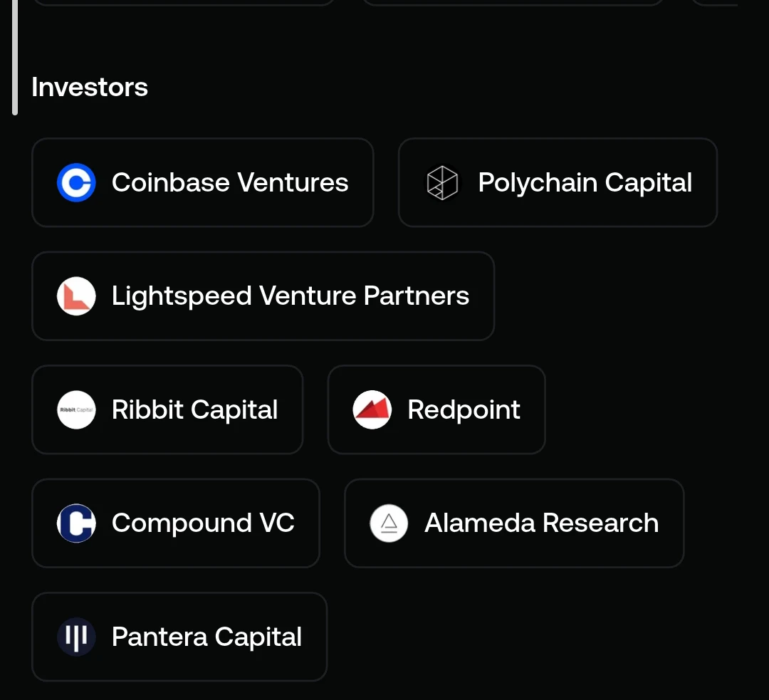
Task: Select the Redpoint text label
Action: tap(464, 409)
